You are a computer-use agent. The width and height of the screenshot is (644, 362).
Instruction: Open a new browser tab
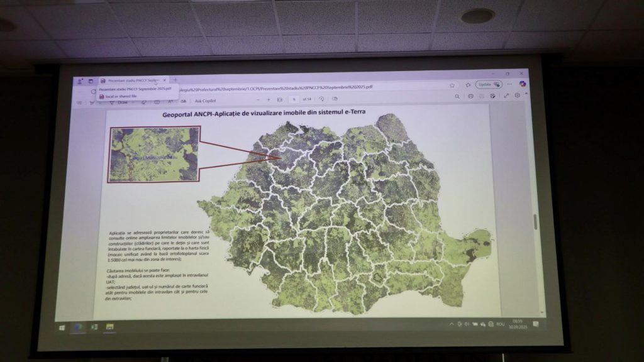(x=175, y=80)
